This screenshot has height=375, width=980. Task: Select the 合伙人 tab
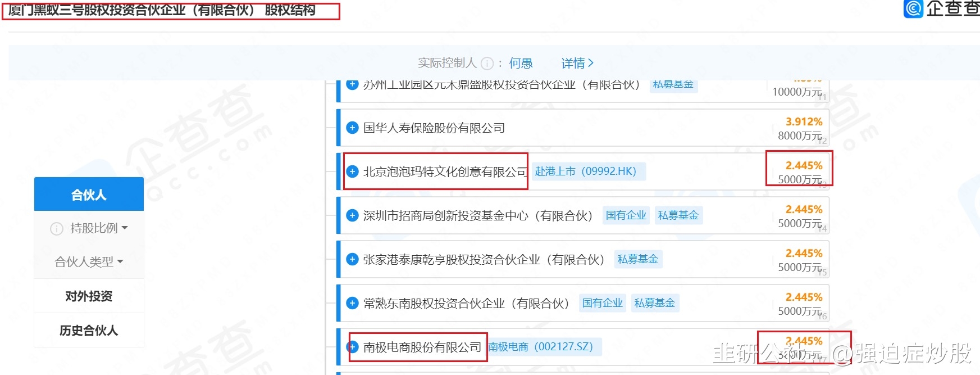pos(89,195)
